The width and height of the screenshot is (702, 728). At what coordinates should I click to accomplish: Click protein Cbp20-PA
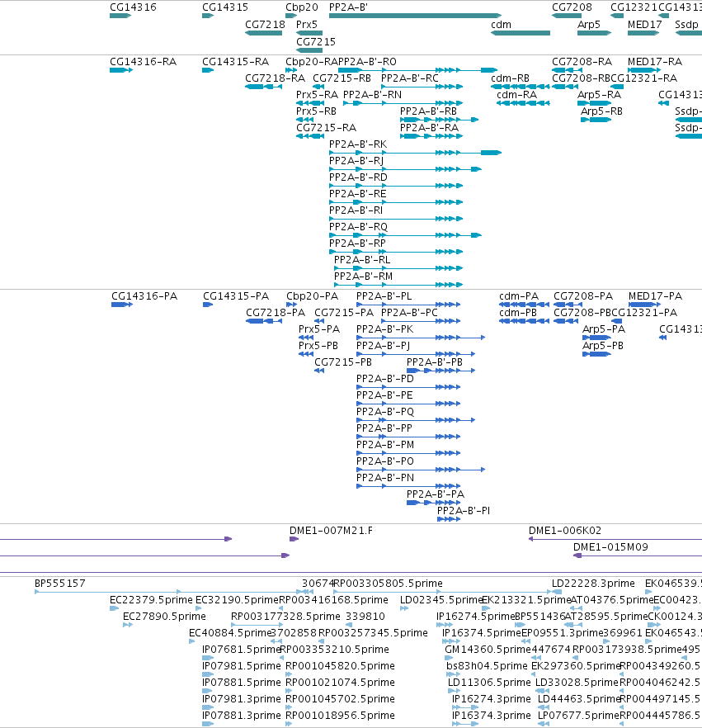coord(313,296)
